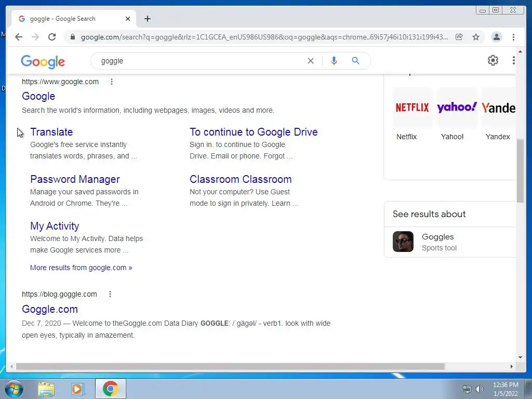This screenshot has height=399, width=532.
Task: Open Google search settings gear
Action: 493,60
